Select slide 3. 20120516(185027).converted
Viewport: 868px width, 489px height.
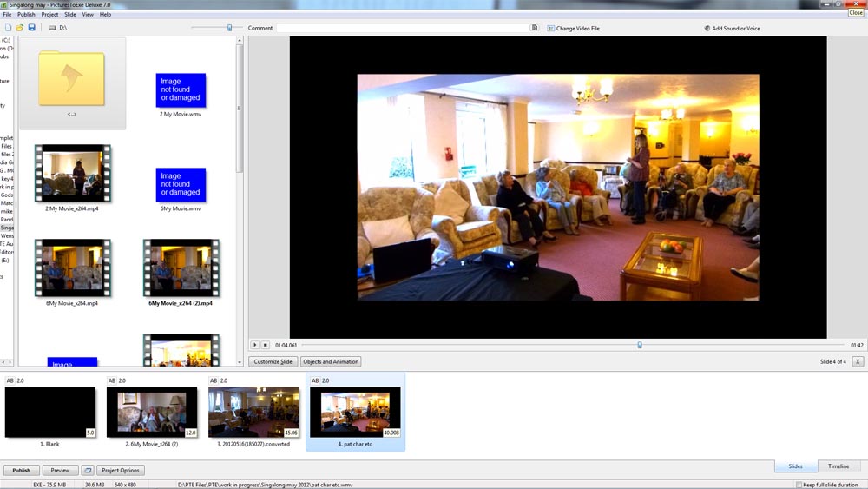(x=253, y=412)
